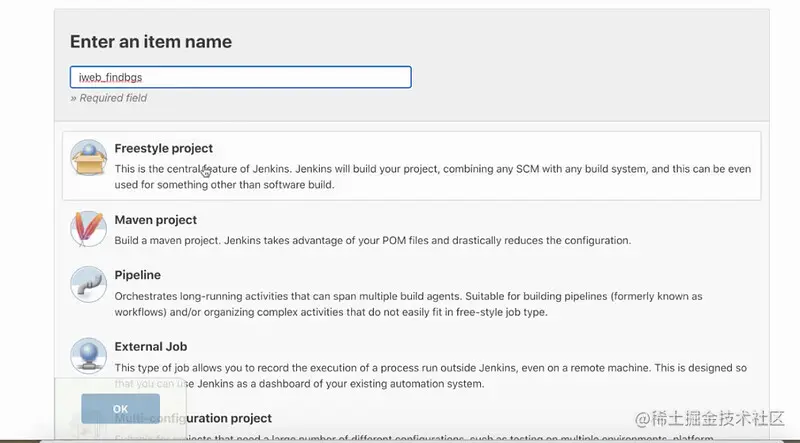Viewport: 800px width, 443px height.
Task: Click the Maven project feather icon
Action: pos(88,229)
